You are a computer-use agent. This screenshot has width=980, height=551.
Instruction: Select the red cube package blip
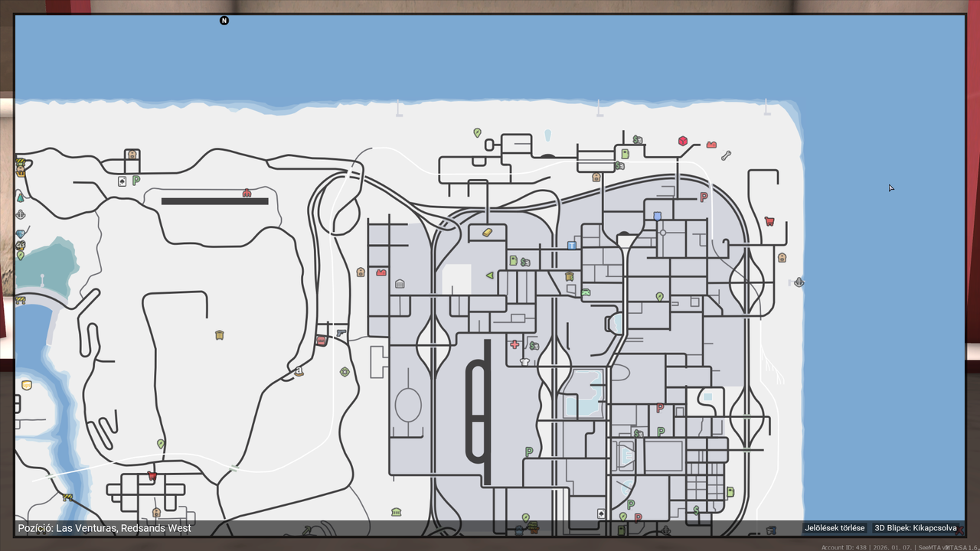coord(683,142)
